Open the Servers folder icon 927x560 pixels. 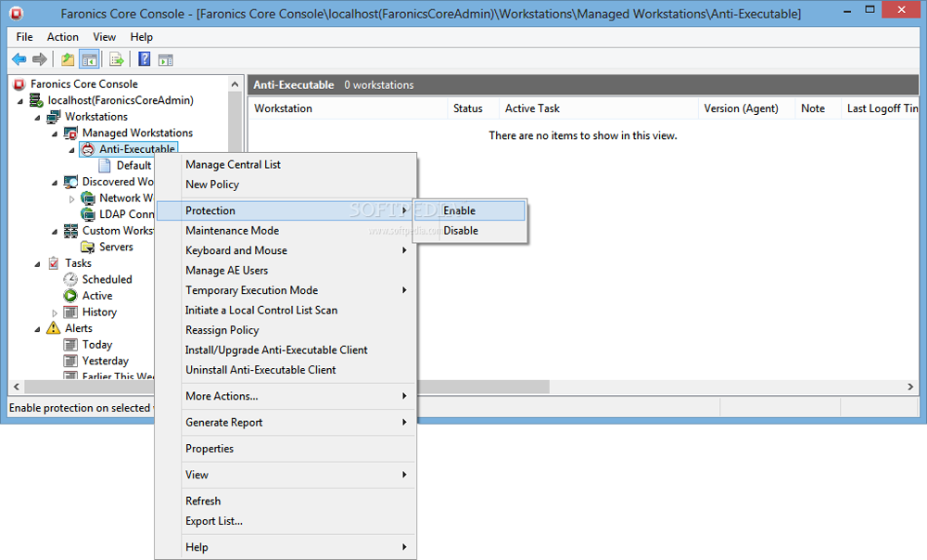(88, 247)
